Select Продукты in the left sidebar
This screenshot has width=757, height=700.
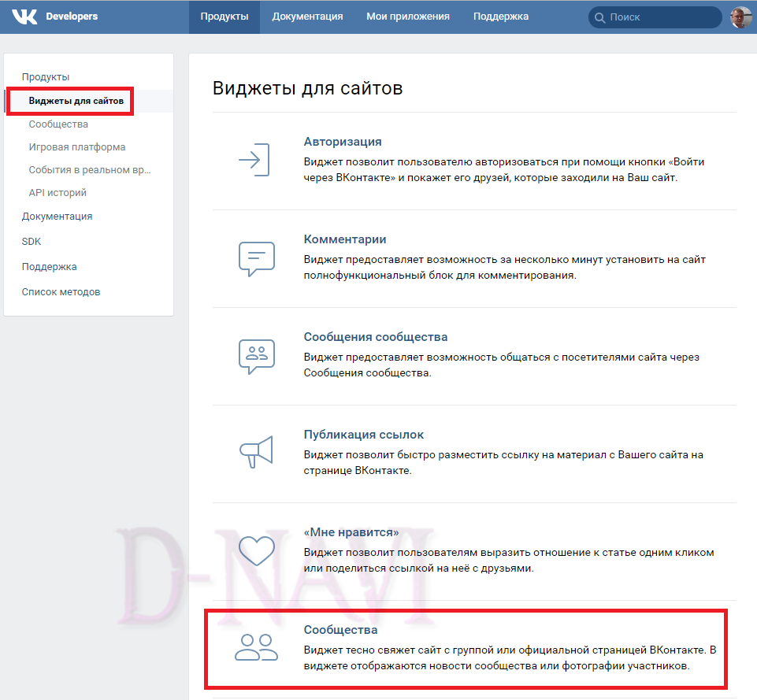46,77
